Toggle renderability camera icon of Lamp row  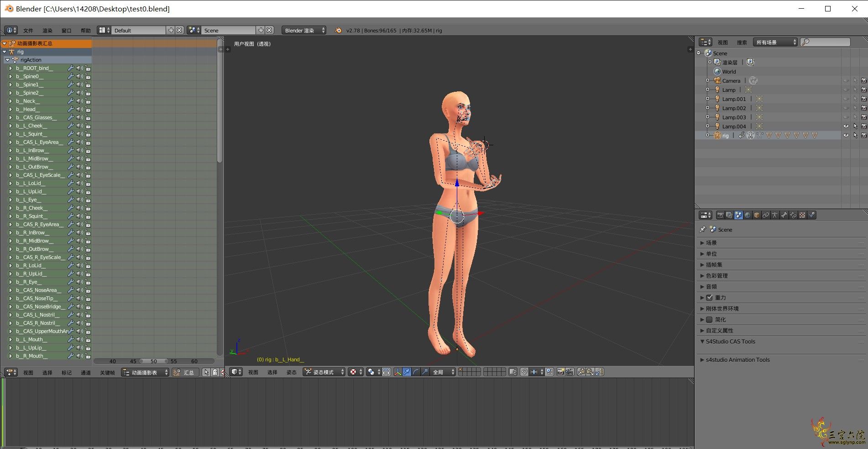[863, 90]
